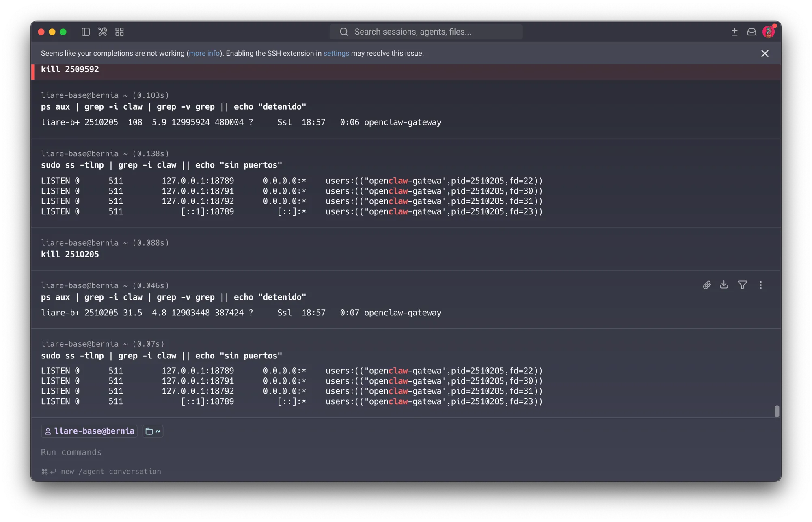Click the plus-minus icon at top right
Viewport: 812px width, 522px height.
(734, 32)
